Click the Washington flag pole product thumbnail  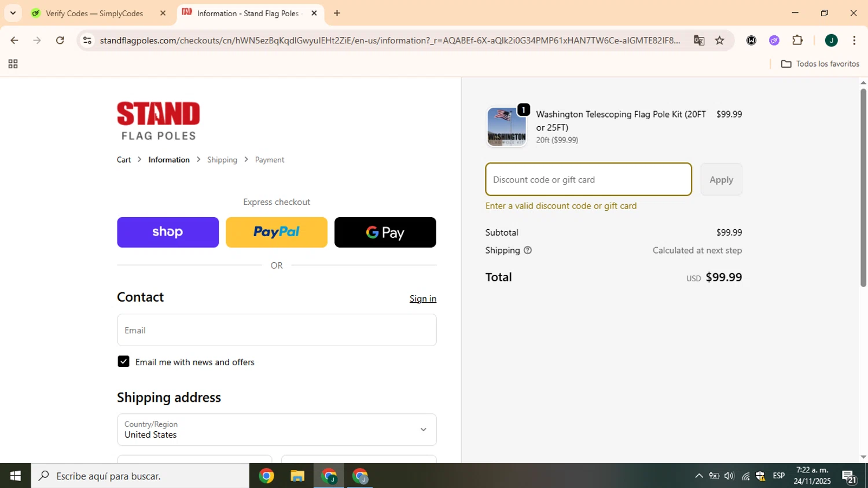click(507, 127)
